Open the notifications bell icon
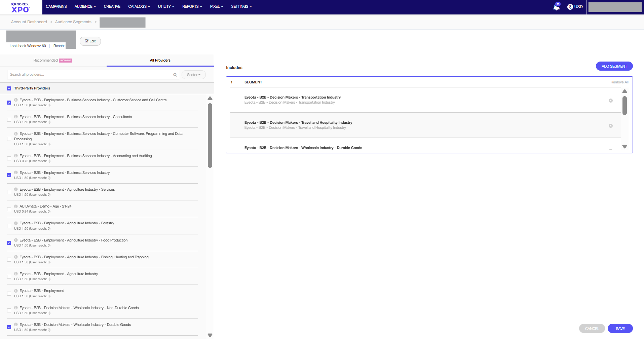Viewport: 644px width, 339px height. 556,7
